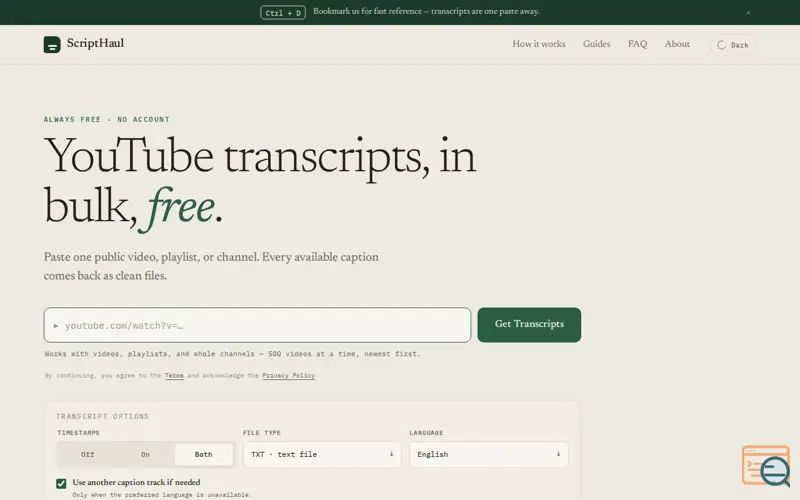
Task: Dismiss the bookmark banner with the X
Action: pyautogui.click(x=748, y=13)
